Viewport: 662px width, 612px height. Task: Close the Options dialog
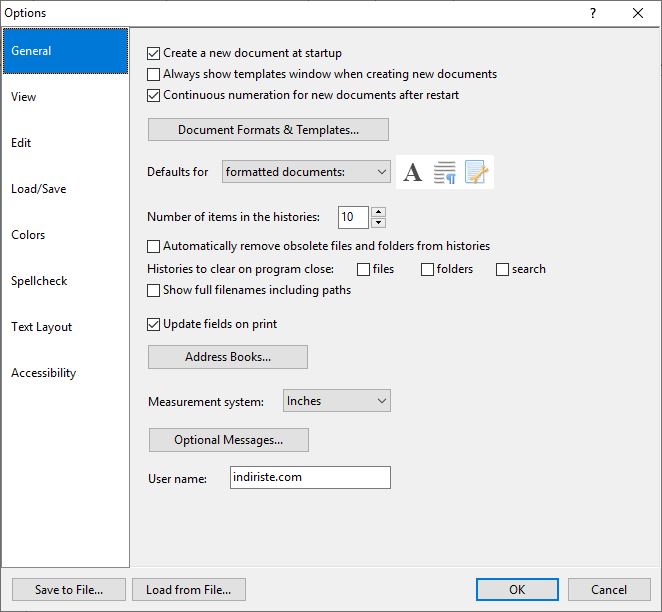pyautogui.click(x=638, y=13)
